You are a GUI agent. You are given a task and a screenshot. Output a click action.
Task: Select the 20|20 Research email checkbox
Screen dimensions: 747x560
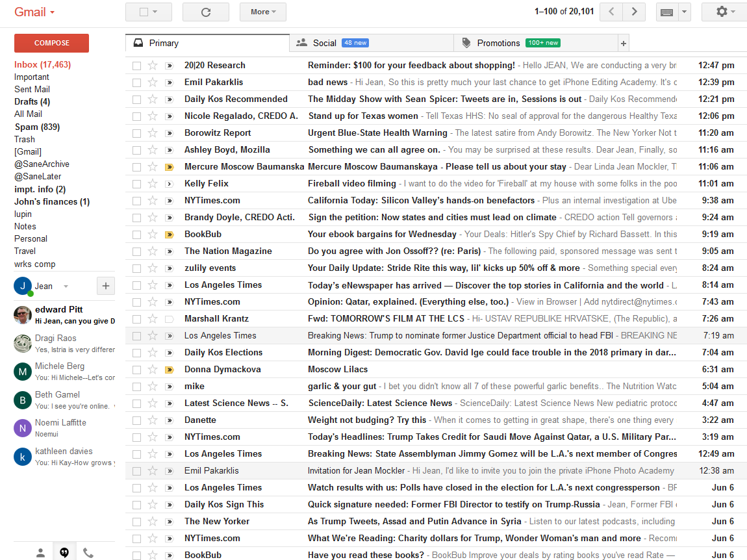(136, 66)
